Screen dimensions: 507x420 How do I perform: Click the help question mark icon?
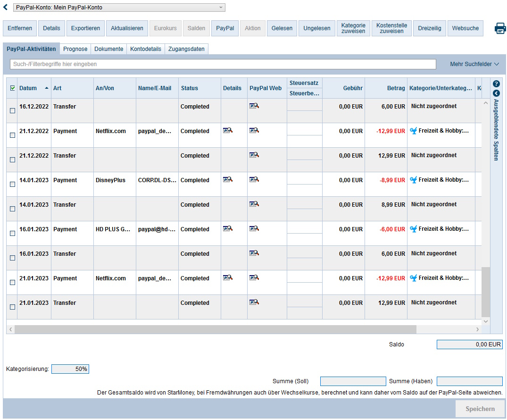tap(496, 84)
